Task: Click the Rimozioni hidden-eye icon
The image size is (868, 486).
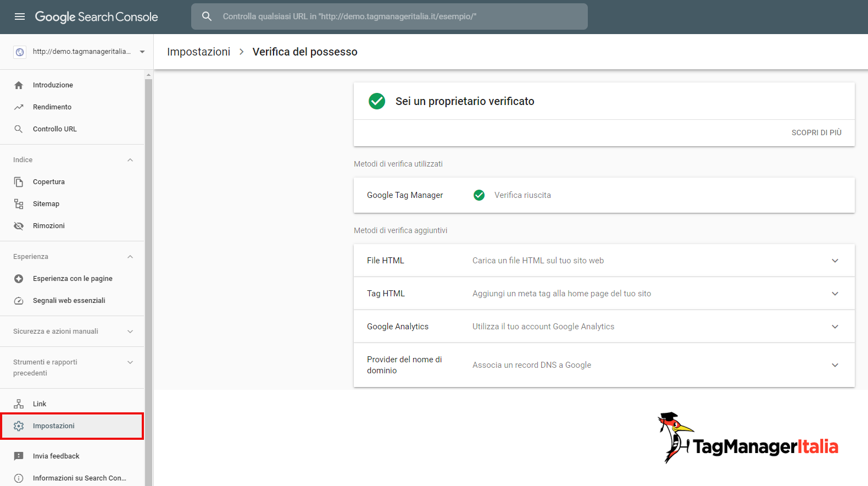Action: [19, 226]
